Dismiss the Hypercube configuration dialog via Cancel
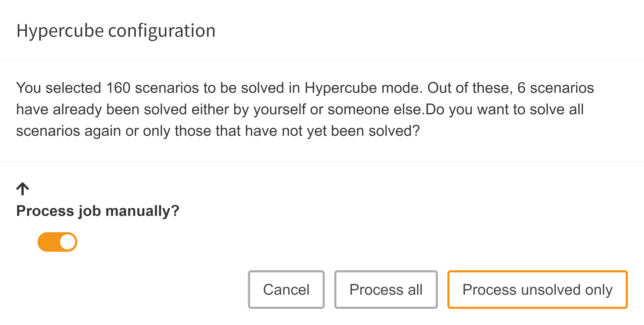The height and width of the screenshot is (325, 644). pyautogui.click(x=286, y=290)
